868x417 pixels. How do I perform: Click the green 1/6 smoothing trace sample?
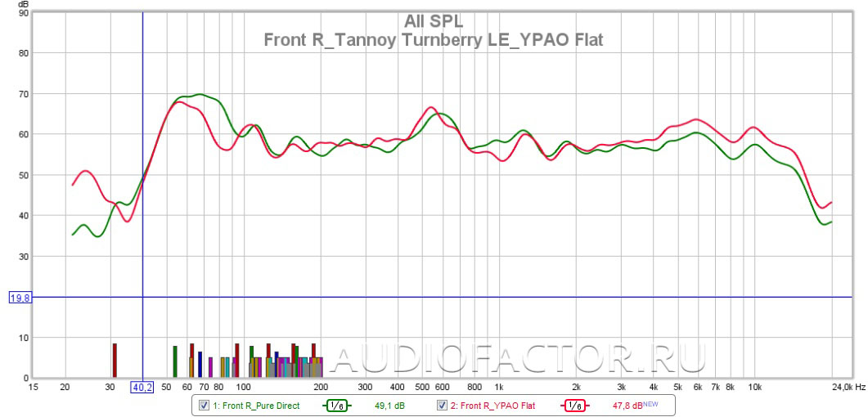[336, 406]
